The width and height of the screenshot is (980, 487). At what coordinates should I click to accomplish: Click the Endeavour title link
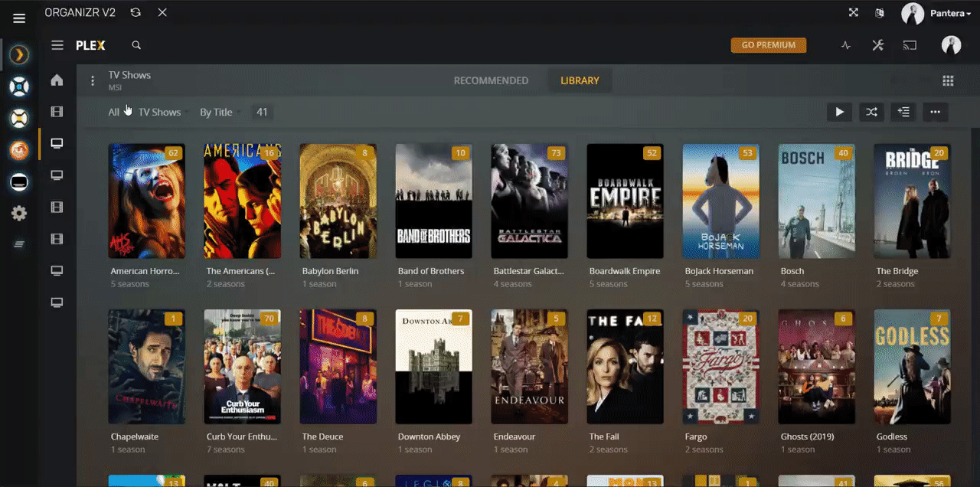pos(514,436)
